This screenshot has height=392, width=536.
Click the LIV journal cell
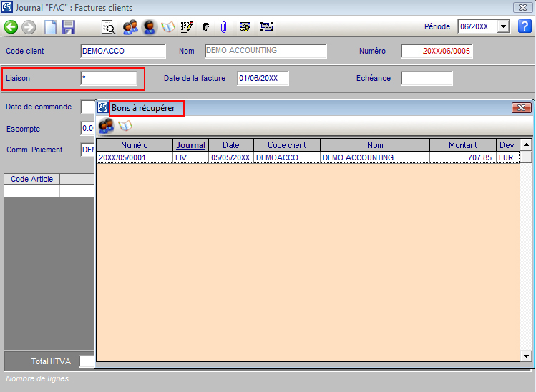tap(191, 157)
